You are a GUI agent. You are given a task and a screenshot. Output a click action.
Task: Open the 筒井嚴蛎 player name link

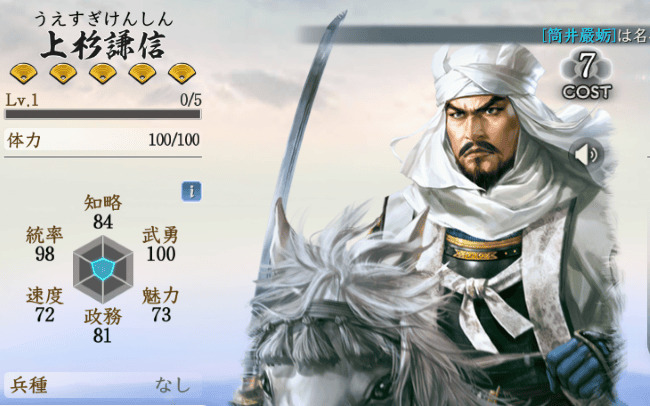point(579,36)
